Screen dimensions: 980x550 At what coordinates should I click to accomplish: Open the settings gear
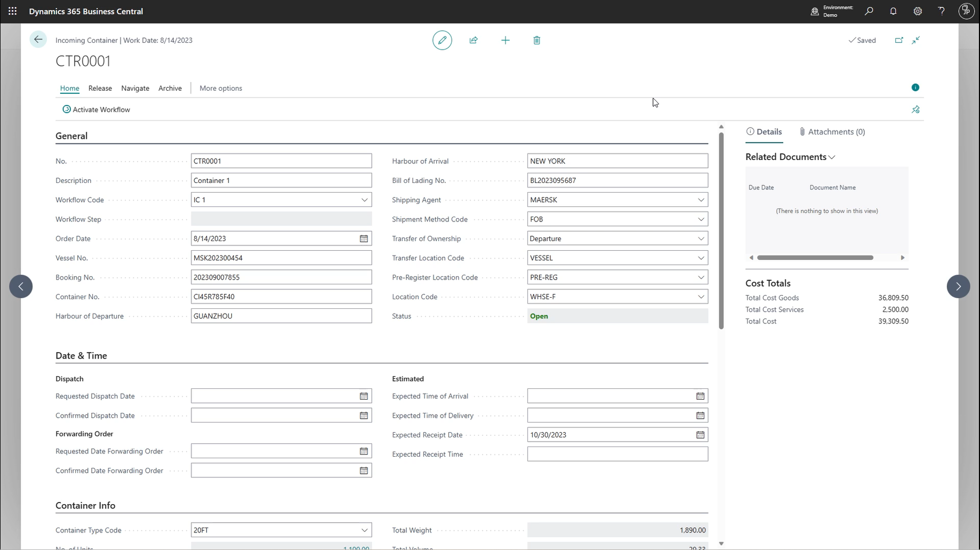click(x=918, y=11)
